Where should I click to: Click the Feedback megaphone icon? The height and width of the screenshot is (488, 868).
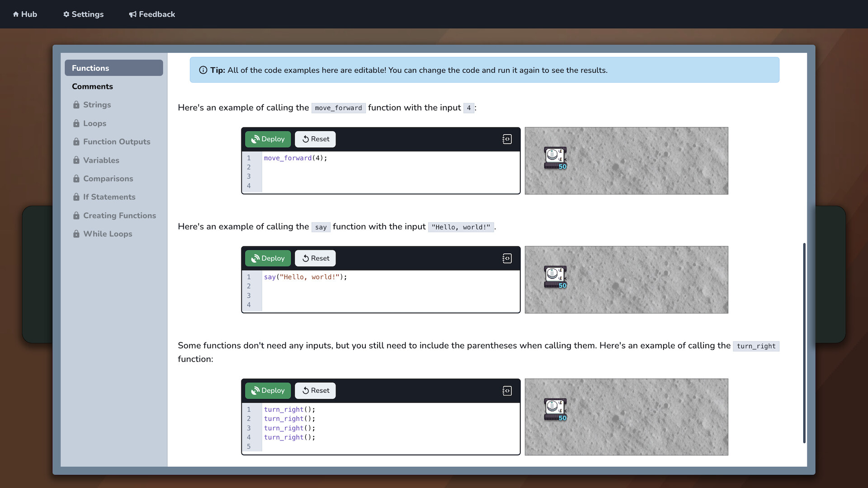tap(132, 14)
